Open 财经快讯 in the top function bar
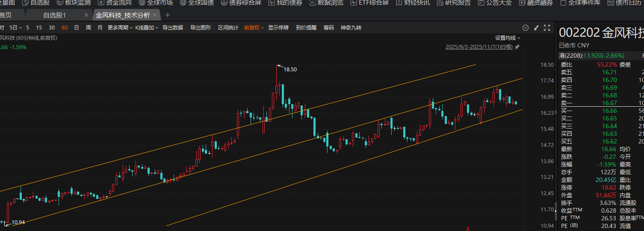The height and width of the screenshot is (231, 644). click(x=413, y=3)
